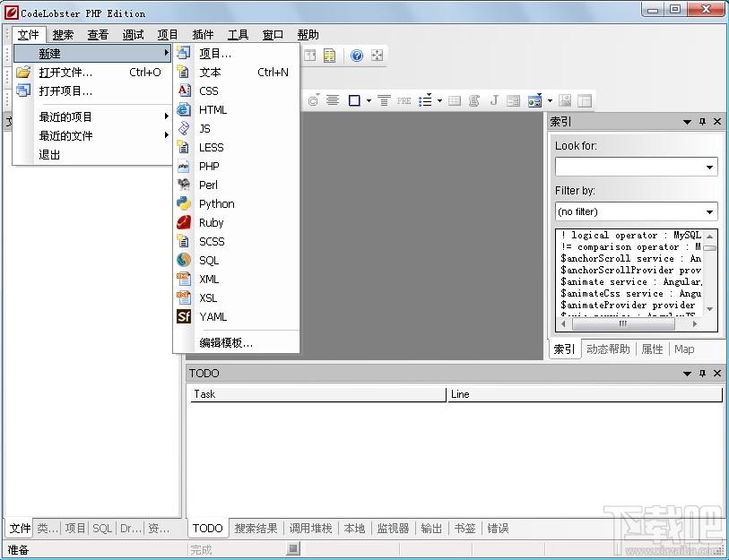Image resolution: width=729 pixels, height=560 pixels.
Task: Open the 调试 debug menu
Action: [133, 35]
